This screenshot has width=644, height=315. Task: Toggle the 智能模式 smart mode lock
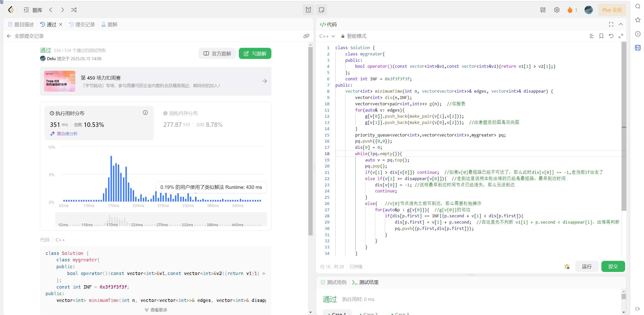click(x=354, y=36)
